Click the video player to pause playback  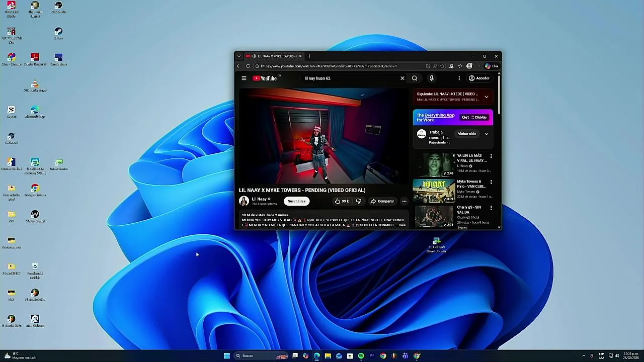point(323,136)
